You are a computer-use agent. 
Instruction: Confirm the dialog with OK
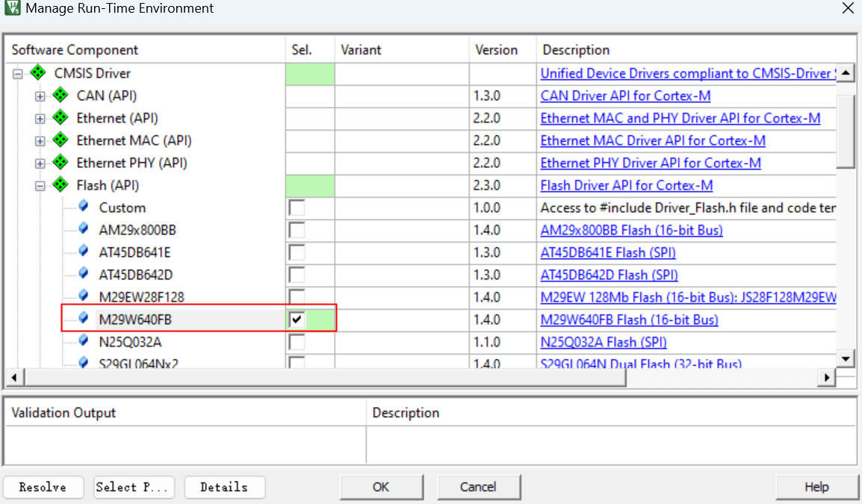[x=381, y=487]
